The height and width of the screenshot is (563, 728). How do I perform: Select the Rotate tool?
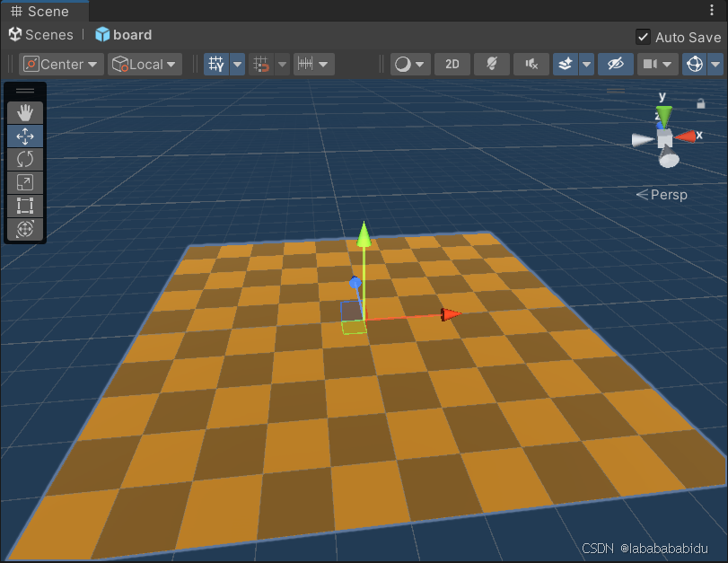25,159
